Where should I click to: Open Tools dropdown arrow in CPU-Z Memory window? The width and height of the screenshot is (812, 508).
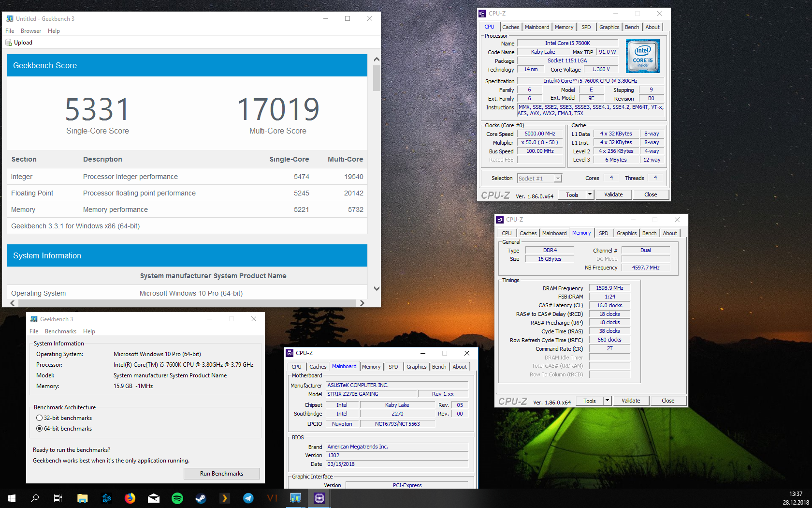607,401
